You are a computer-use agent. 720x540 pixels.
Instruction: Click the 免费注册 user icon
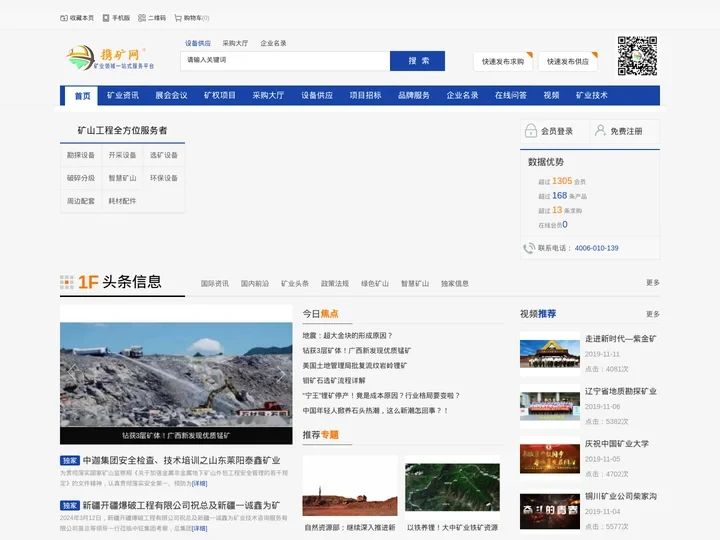[x=600, y=130]
